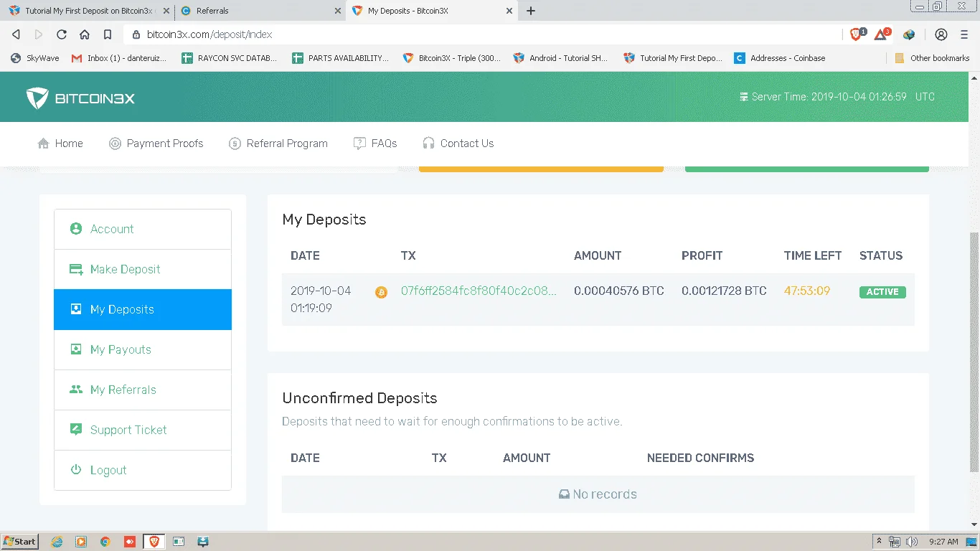Open Support Ticket in the sidebar
Screen dimensions: 980x551
(x=143, y=430)
